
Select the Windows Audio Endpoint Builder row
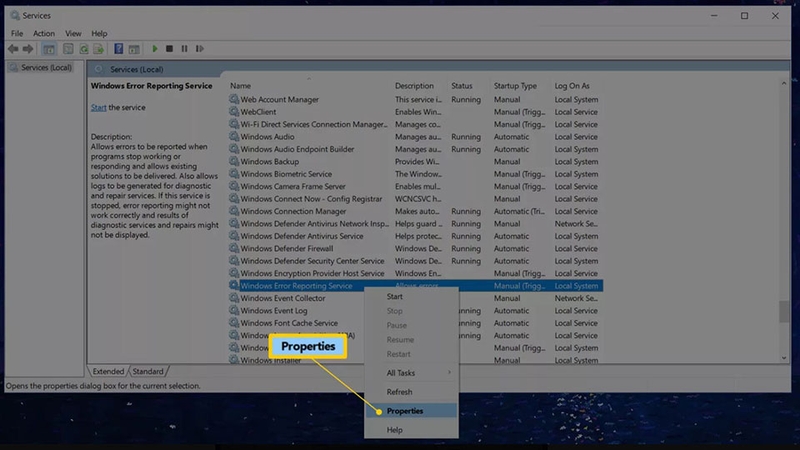coord(415,149)
